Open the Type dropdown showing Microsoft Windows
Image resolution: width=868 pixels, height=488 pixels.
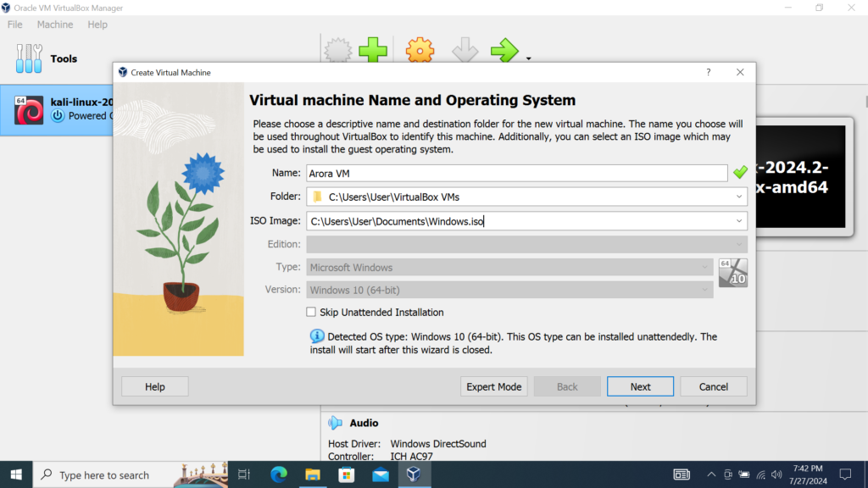pyautogui.click(x=509, y=267)
